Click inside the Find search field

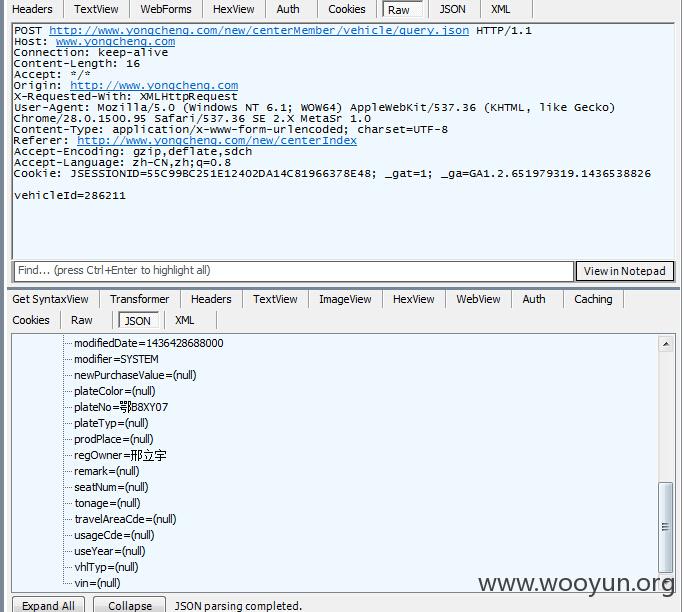click(294, 271)
